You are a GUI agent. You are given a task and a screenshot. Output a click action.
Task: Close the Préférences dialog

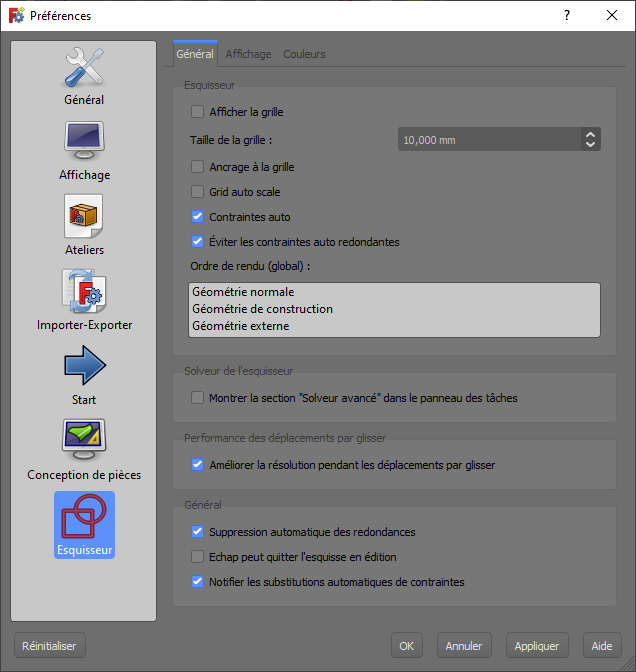coord(612,15)
